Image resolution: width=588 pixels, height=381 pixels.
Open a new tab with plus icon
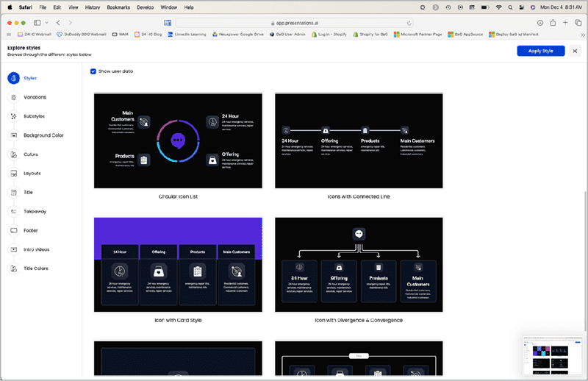(565, 23)
